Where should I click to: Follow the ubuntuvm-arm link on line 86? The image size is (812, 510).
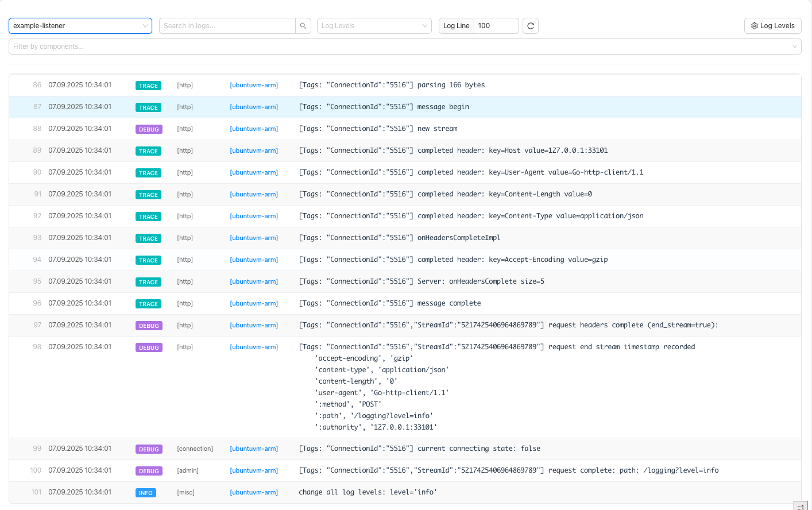tap(254, 84)
